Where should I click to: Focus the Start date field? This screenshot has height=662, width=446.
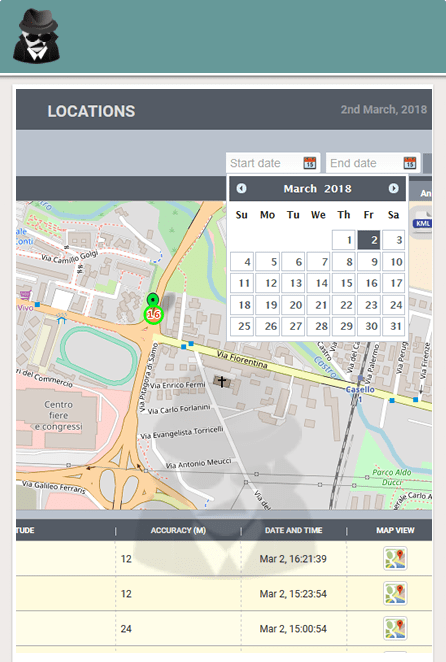[273, 163]
